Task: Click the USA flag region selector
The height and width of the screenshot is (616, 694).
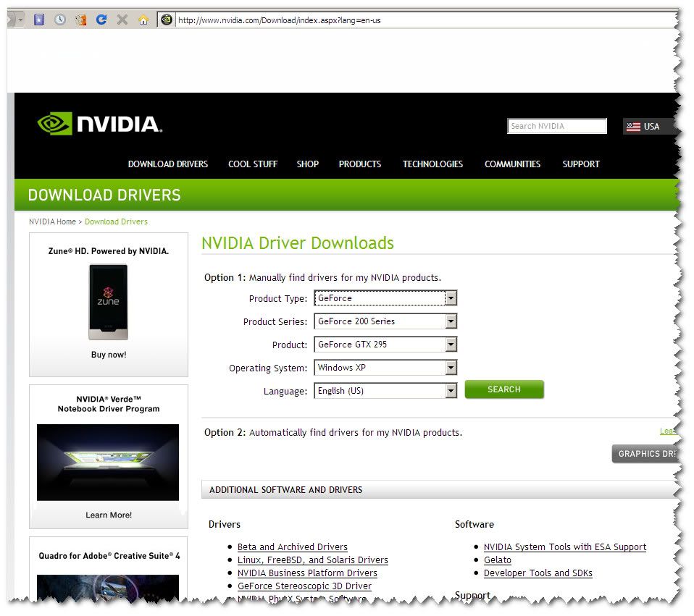Action: tap(643, 127)
